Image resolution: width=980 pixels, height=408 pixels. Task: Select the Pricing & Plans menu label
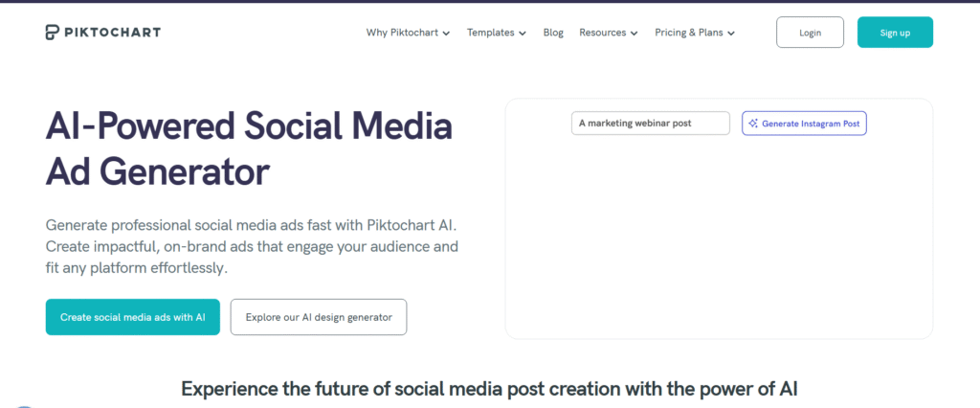coord(689,33)
